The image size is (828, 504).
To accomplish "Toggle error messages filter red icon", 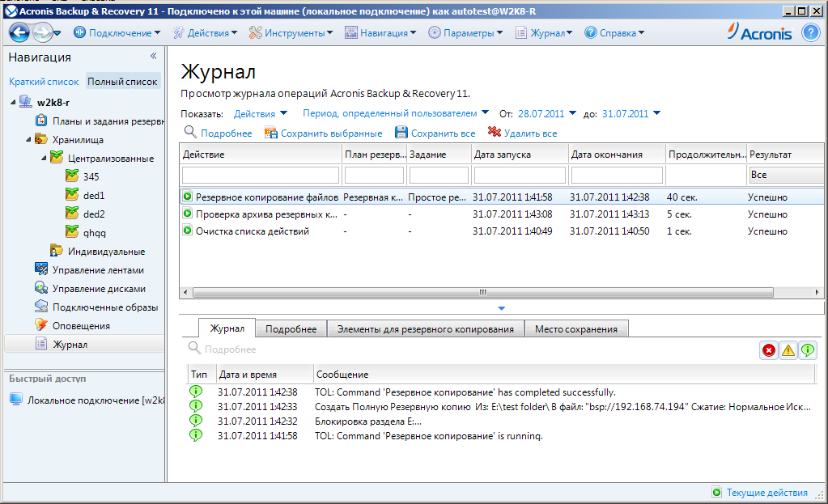I will [769, 350].
